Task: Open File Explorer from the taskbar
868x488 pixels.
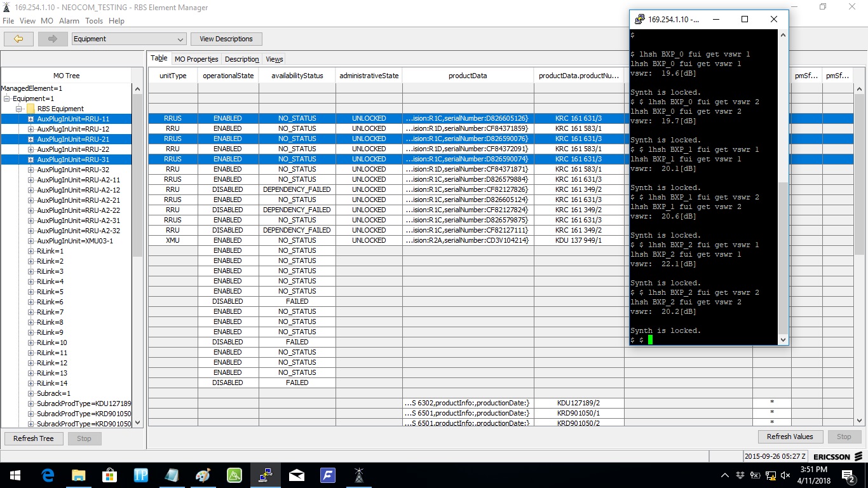Action: click(x=78, y=475)
